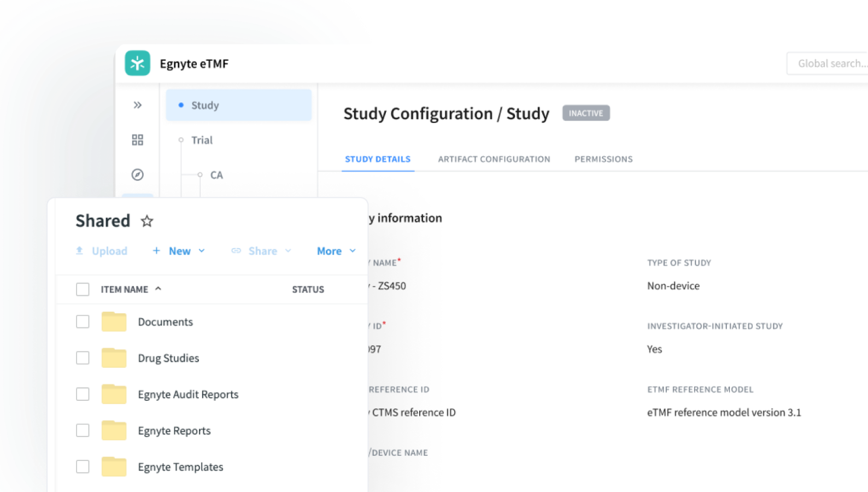Image resolution: width=868 pixels, height=492 pixels.
Task: Check the select-all items checkbox
Action: click(83, 289)
